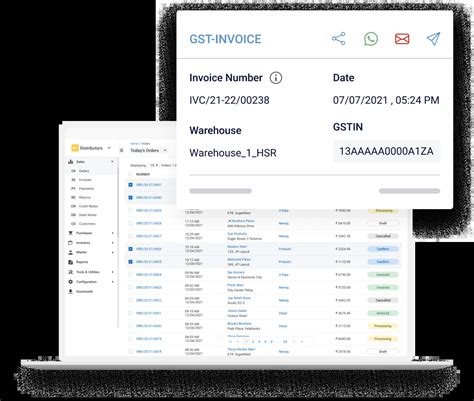This screenshot has width=474, height=401.
Task: Open Debit Notes in sidebar
Action: [87, 215]
